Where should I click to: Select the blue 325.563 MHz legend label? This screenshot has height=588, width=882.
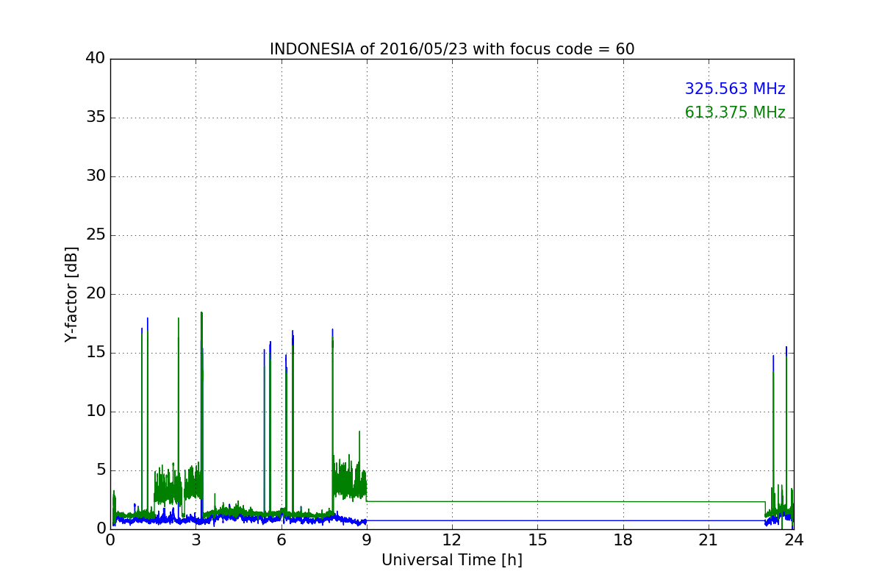(735, 89)
